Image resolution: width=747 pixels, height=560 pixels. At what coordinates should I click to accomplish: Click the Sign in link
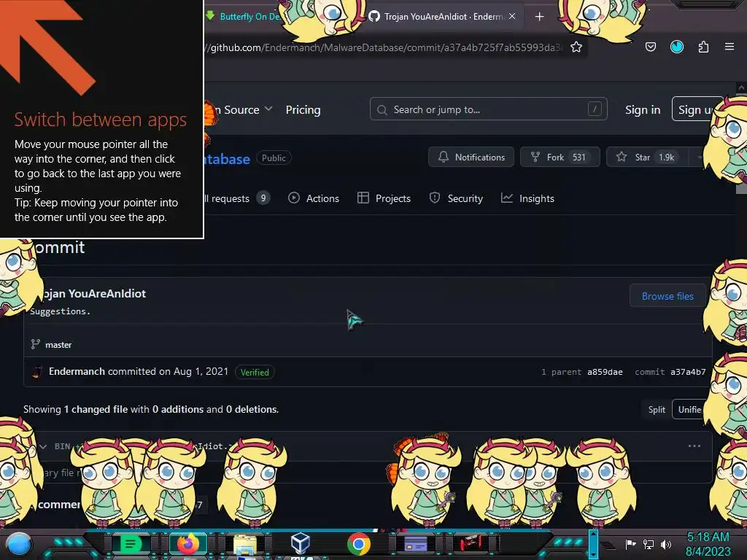pos(643,109)
